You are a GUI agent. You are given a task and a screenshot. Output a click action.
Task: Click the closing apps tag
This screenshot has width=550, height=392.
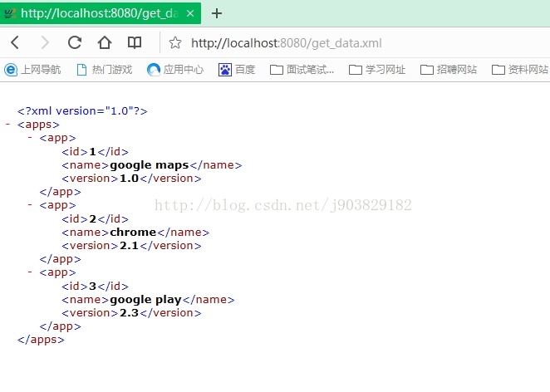tap(41, 340)
